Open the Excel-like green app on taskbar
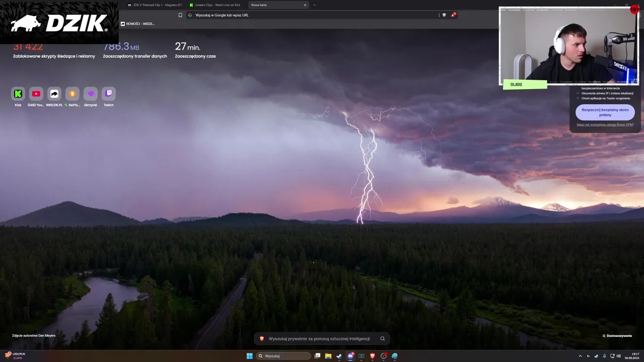This screenshot has width=644, height=362. [361, 356]
